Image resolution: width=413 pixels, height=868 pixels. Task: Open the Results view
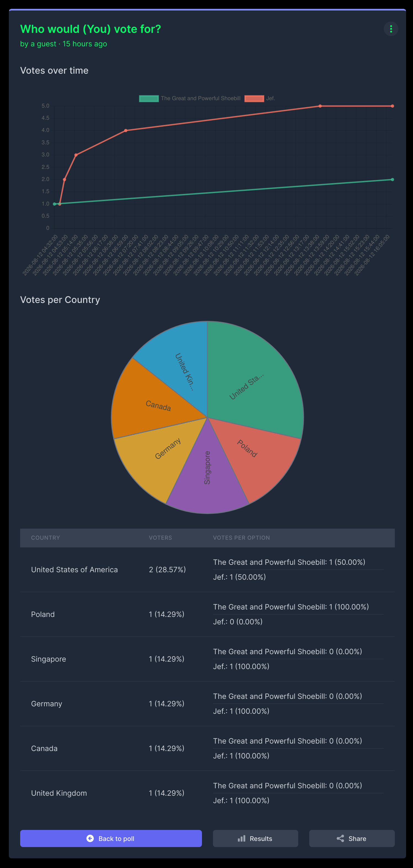(255, 838)
